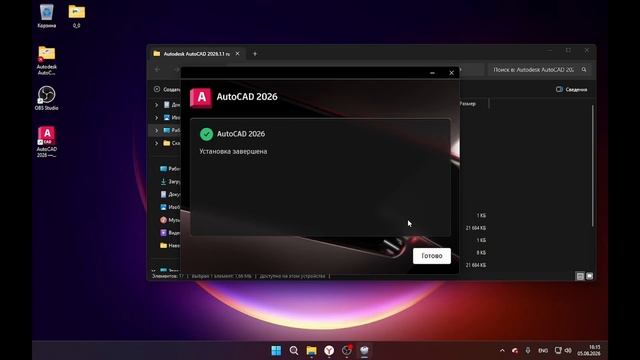Close the AutoCAD 2026 installer window
The image size is (640, 360).
click(451, 73)
